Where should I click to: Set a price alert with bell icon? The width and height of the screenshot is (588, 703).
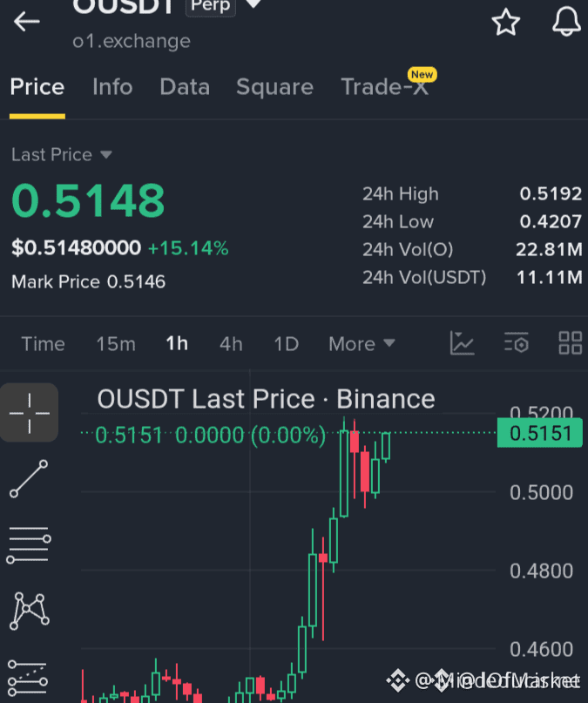(x=566, y=22)
